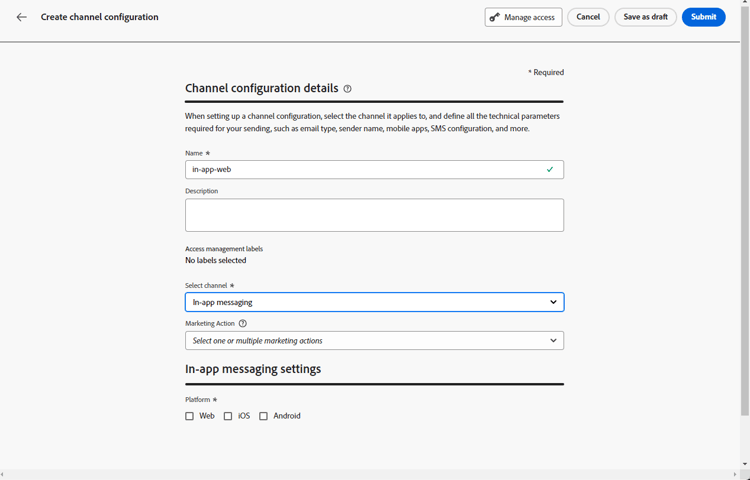750x480 pixels.
Task: Expand the Marketing Action dropdown
Action: tap(373, 341)
